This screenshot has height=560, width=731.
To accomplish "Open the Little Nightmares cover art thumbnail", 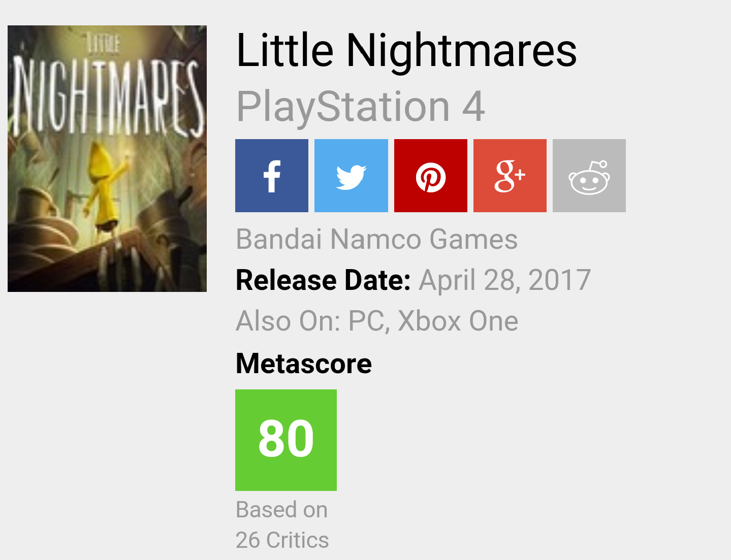I will click(x=107, y=158).
